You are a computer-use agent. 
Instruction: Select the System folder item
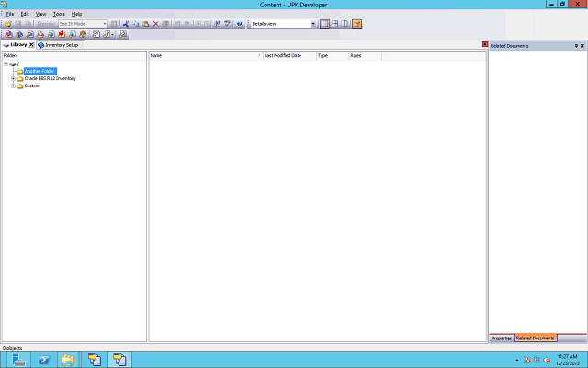click(32, 86)
